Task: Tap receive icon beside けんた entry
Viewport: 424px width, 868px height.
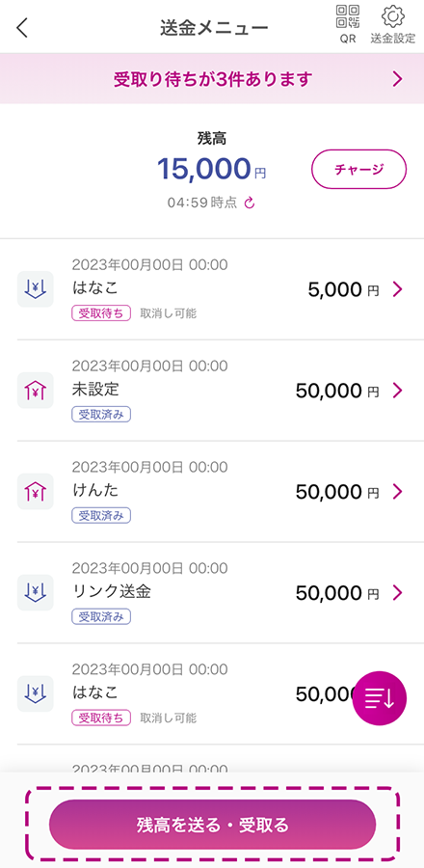Action: pos(36,492)
